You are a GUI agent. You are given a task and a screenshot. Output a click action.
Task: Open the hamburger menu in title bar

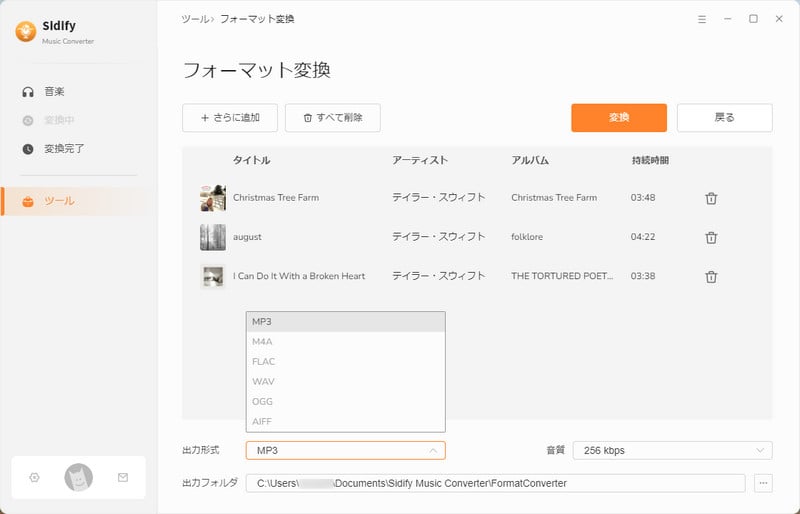coord(702,19)
